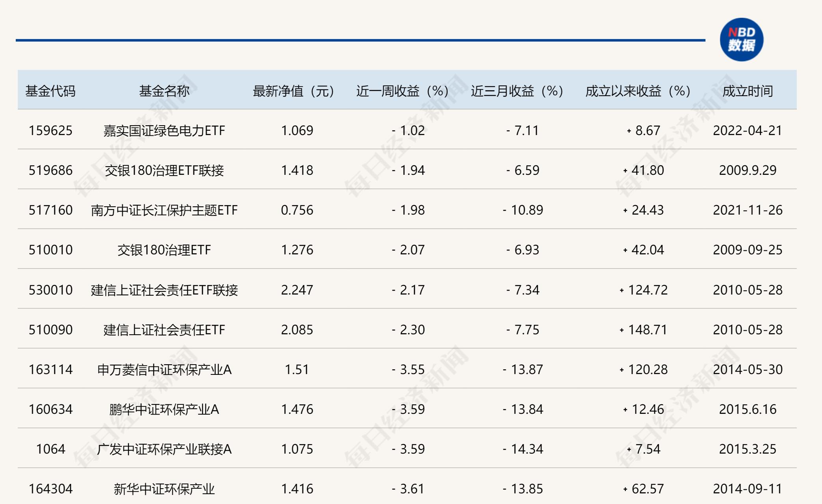This screenshot has height=504, width=822.
Task: Click inception return +8.67
Action: (x=643, y=130)
